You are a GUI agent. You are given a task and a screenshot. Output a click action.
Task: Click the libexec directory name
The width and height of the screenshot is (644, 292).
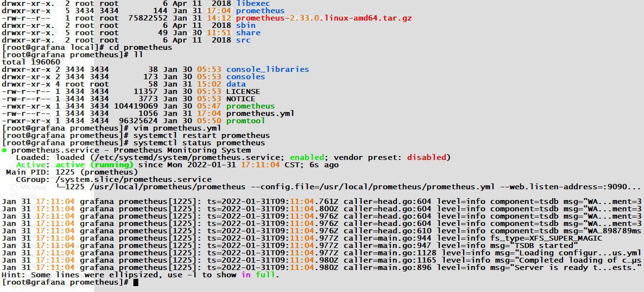click(x=253, y=3)
